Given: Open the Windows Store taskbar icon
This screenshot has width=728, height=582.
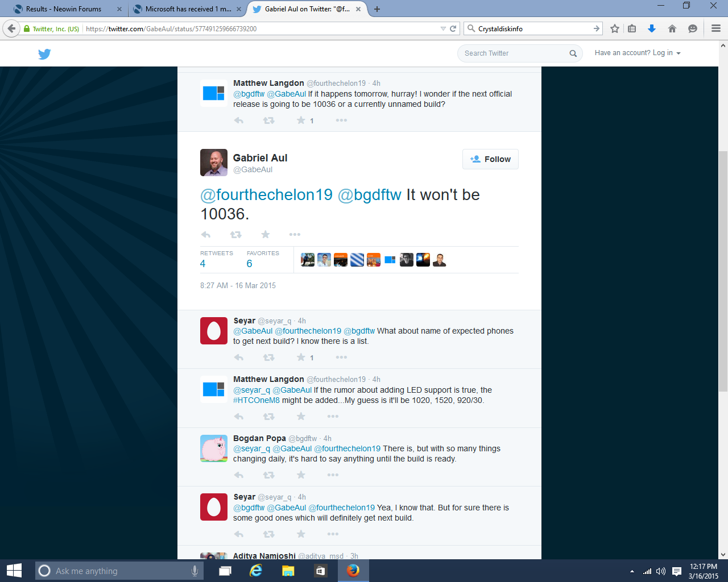Looking at the screenshot, I should pyautogui.click(x=320, y=571).
